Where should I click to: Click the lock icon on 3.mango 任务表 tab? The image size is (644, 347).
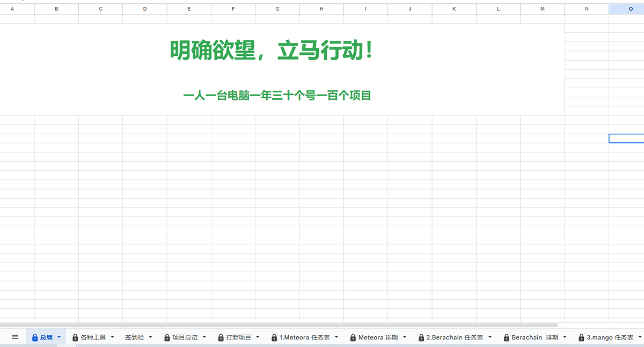tap(581, 337)
